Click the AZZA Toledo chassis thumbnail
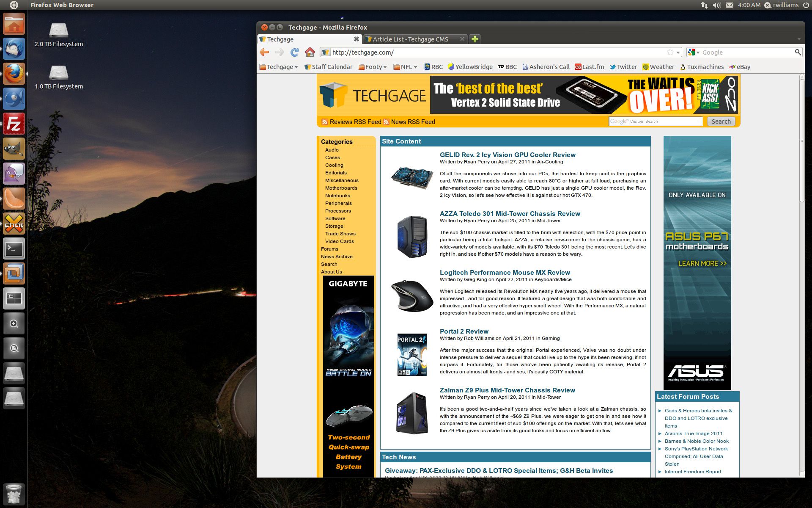 pos(412,237)
